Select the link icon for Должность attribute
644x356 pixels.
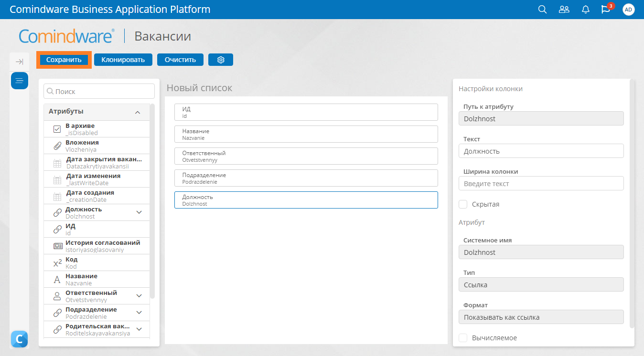coord(57,213)
